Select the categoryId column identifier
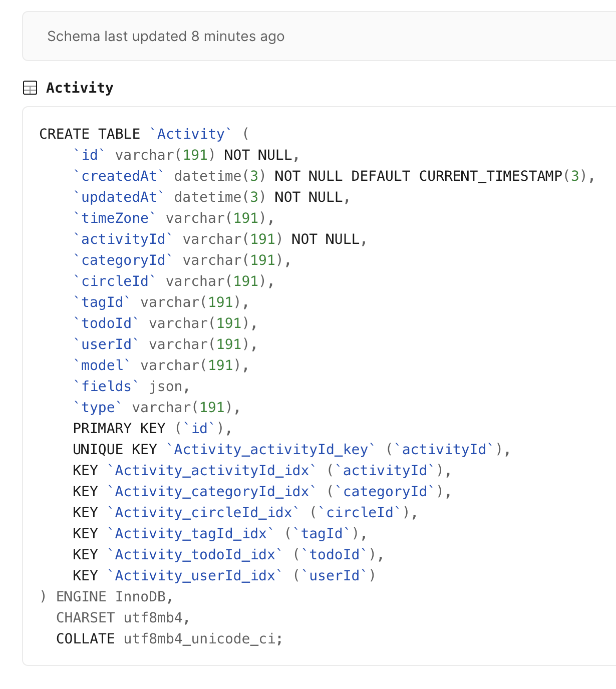616x689 pixels. [122, 260]
